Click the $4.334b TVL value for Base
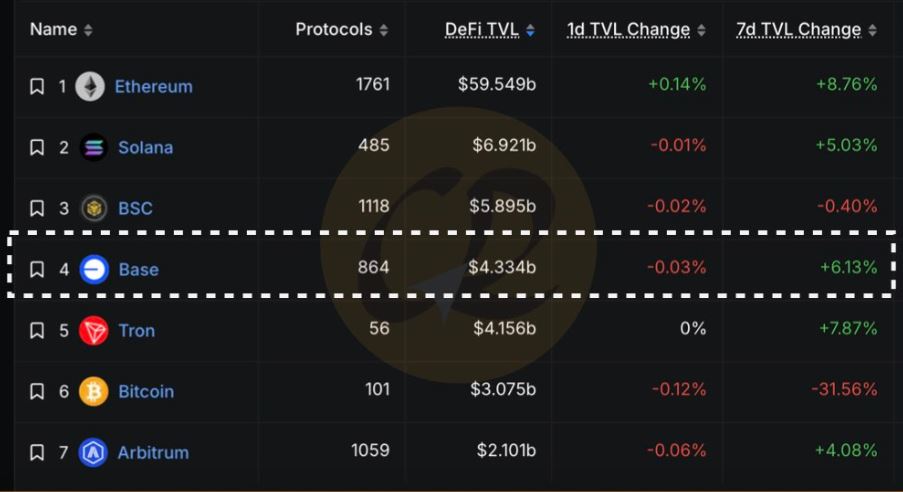Screen dimensions: 903x492 pyautogui.click(x=502, y=268)
